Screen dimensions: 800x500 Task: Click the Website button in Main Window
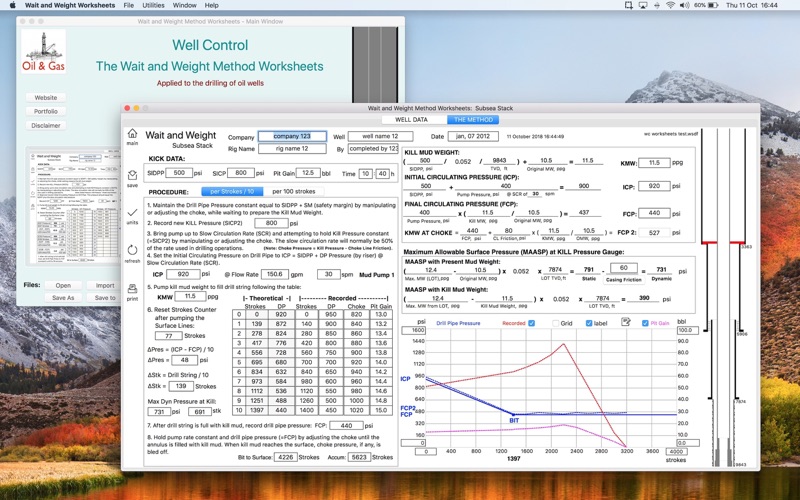point(46,97)
